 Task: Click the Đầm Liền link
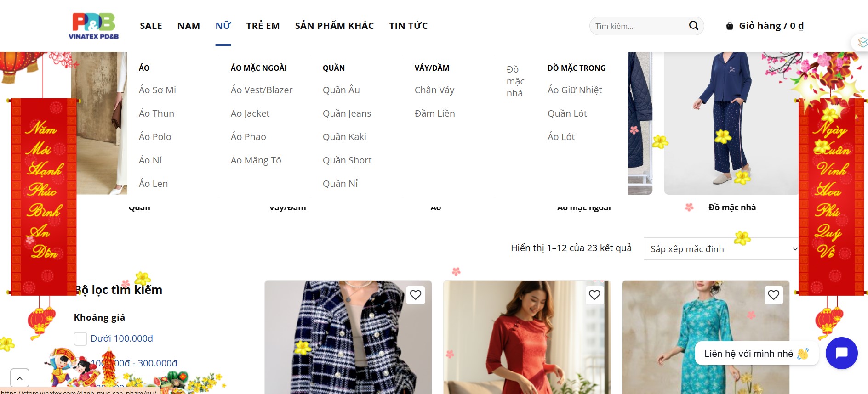pyautogui.click(x=434, y=113)
